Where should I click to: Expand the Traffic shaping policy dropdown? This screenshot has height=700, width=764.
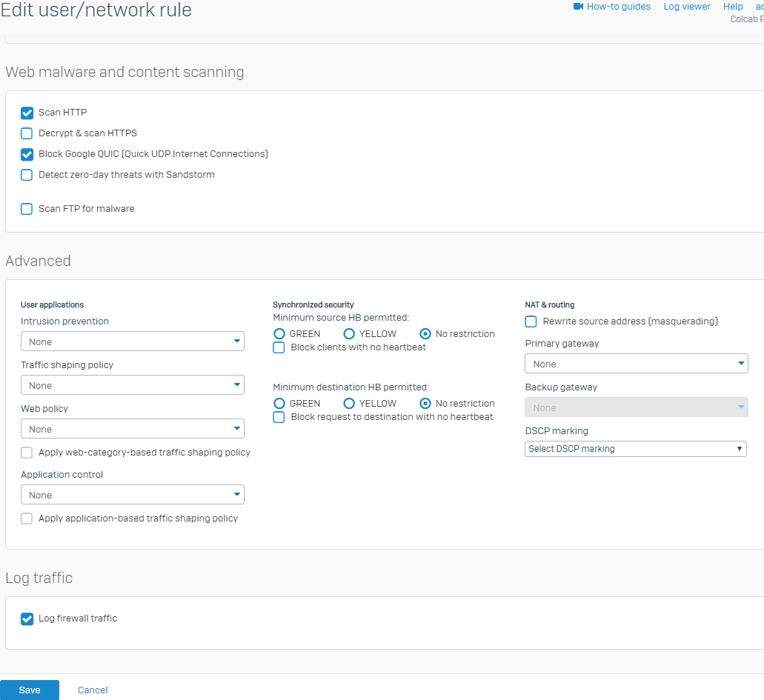click(132, 385)
